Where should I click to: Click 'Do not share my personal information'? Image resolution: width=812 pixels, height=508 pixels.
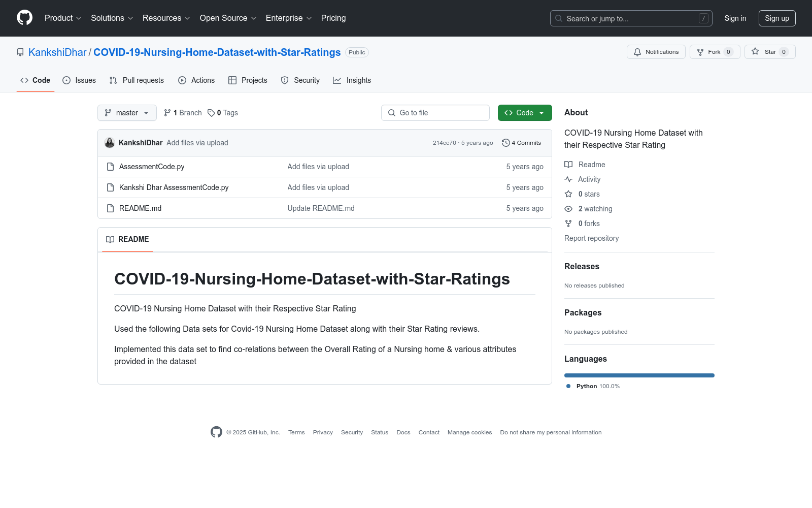click(x=551, y=432)
